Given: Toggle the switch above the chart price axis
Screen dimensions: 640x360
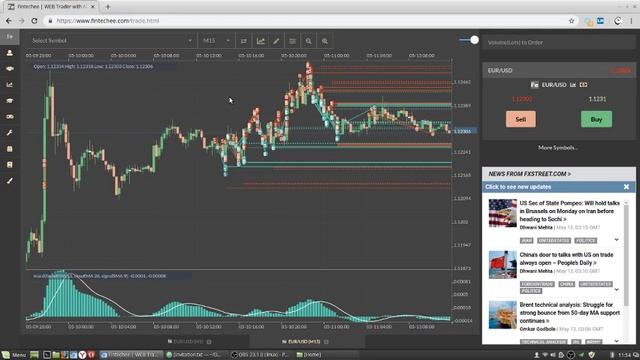Looking at the screenshot, I should (x=469, y=40).
